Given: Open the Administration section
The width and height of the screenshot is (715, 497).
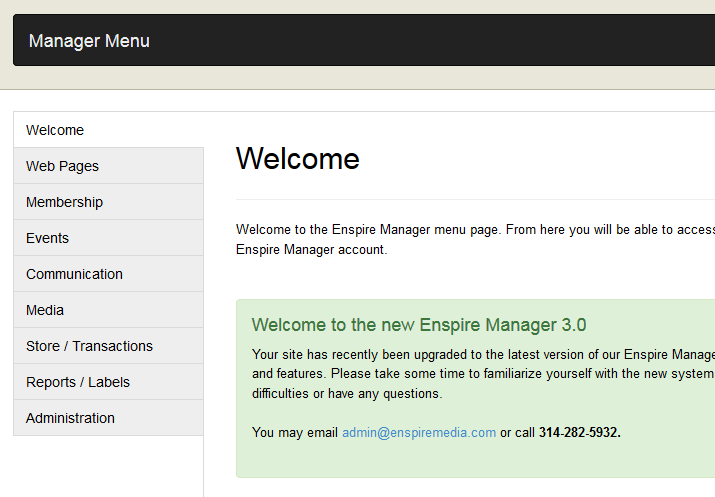Looking at the screenshot, I should pyautogui.click(x=109, y=418).
